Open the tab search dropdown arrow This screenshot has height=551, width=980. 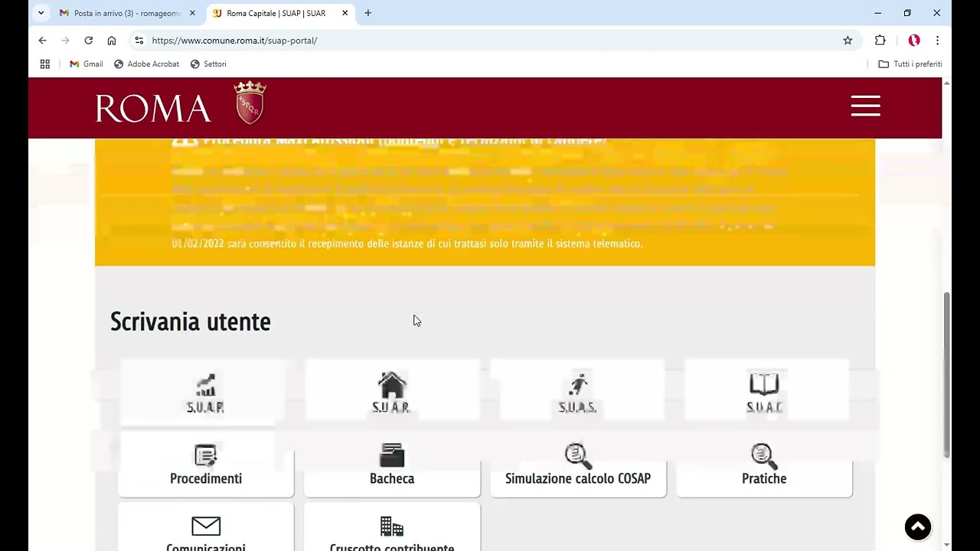pos(41,13)
